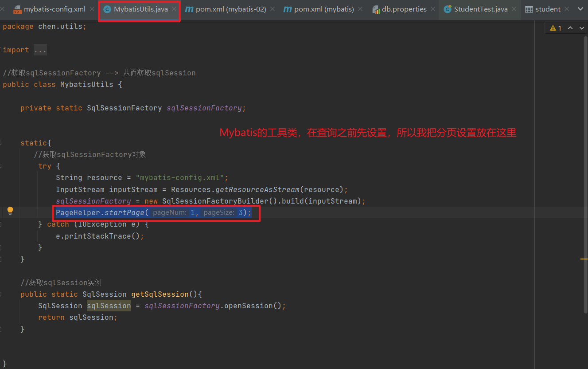This screenshot has width=588, height=369.
Task: Click the 'try' keyword
Action: click(45, 166)
